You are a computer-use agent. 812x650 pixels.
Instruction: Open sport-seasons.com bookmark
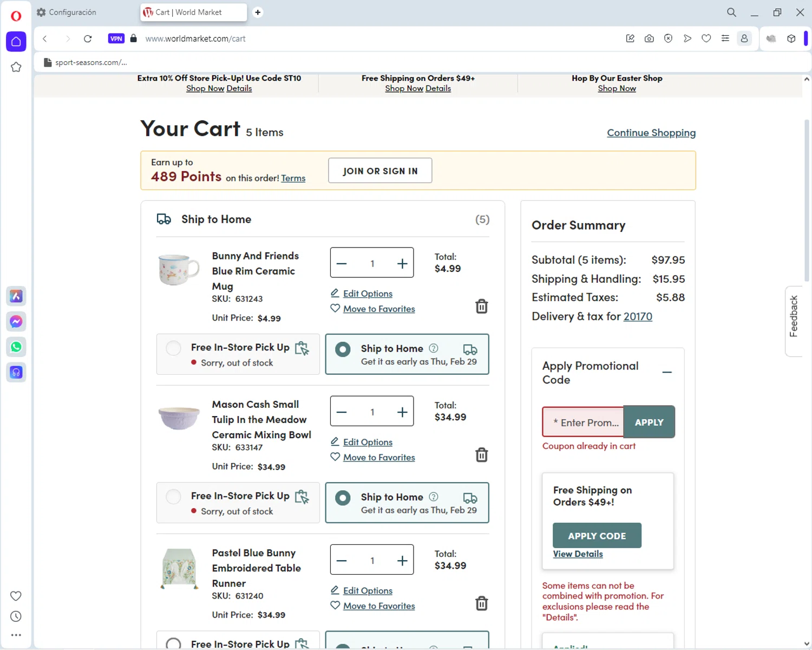[86, 62]
